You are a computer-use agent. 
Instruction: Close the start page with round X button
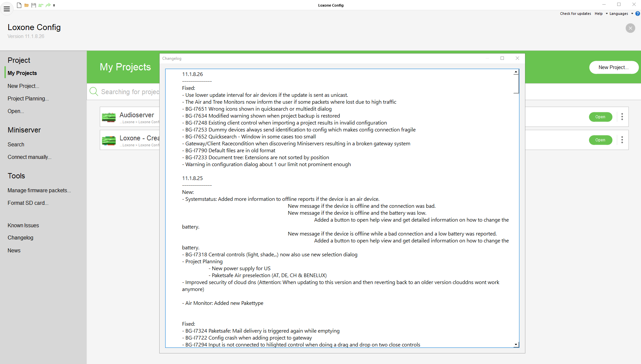[630, 28]
